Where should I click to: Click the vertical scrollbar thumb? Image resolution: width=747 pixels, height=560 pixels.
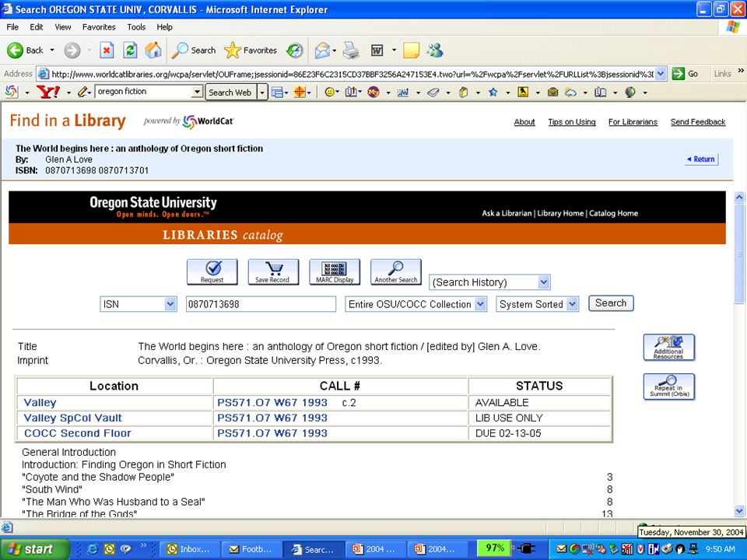click(x=739, y=254)
